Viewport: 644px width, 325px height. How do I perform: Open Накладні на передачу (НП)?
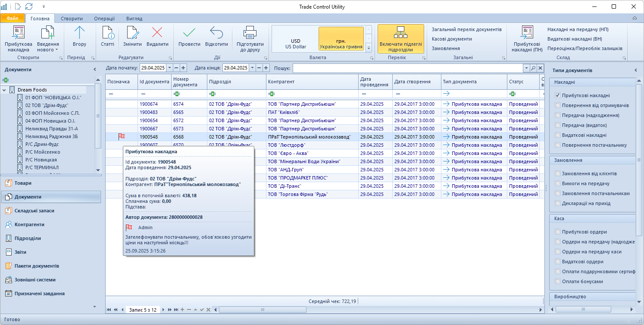[578, 29]
